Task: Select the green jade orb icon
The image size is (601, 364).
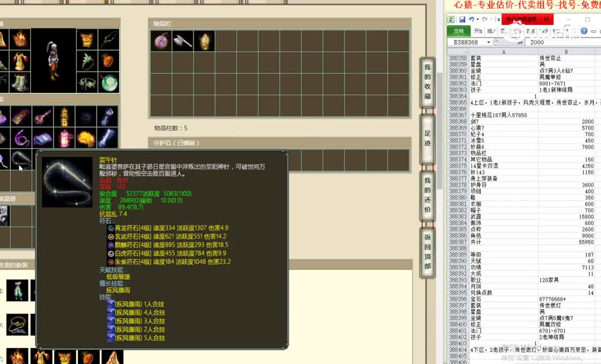Action: 109,82
